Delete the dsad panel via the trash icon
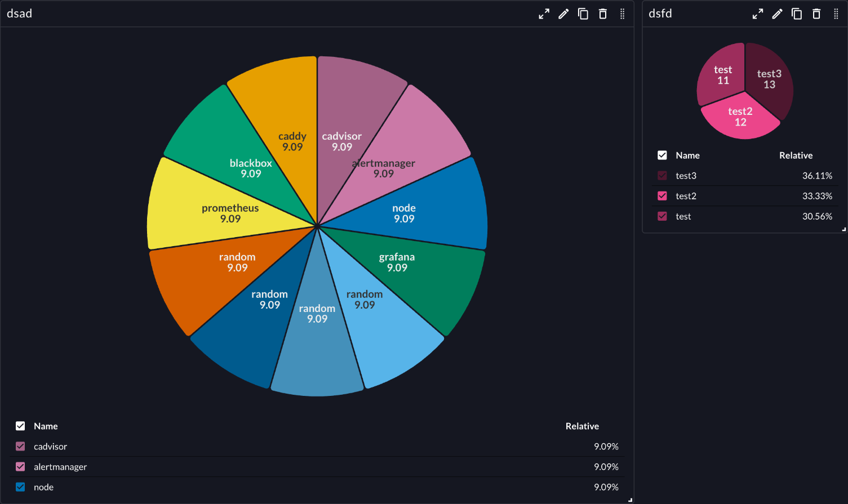The image size is (848, 504). tap(602, 14)
